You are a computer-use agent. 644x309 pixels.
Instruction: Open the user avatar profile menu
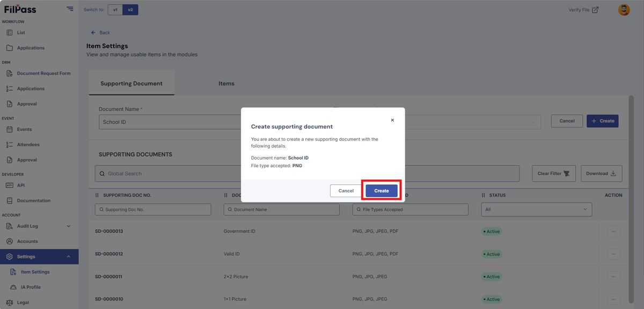click(624, 10)
